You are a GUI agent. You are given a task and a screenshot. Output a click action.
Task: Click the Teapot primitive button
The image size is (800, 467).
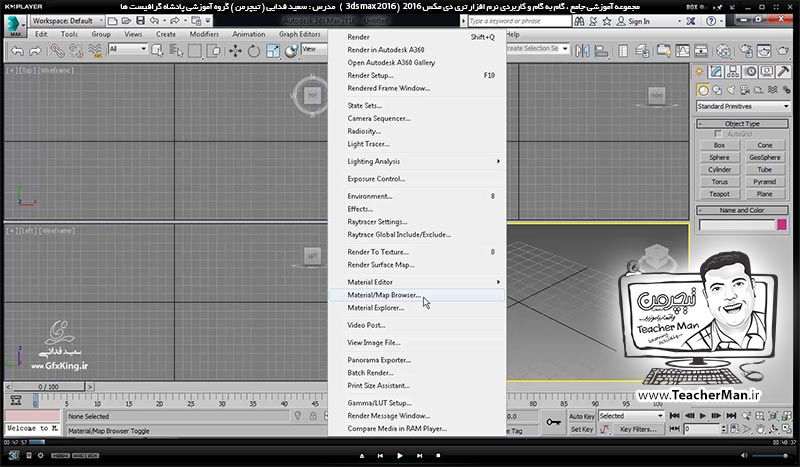tap(719, 194)
